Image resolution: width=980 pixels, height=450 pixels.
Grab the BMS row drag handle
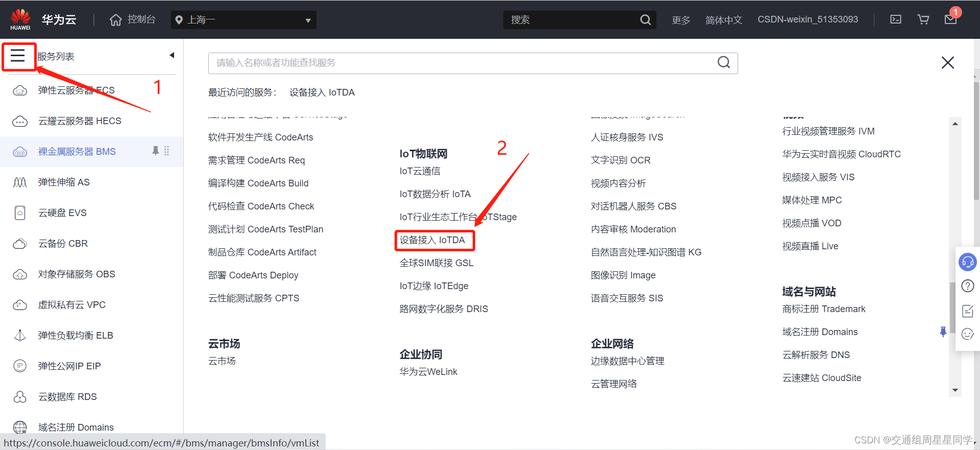(x=166, y=151)
